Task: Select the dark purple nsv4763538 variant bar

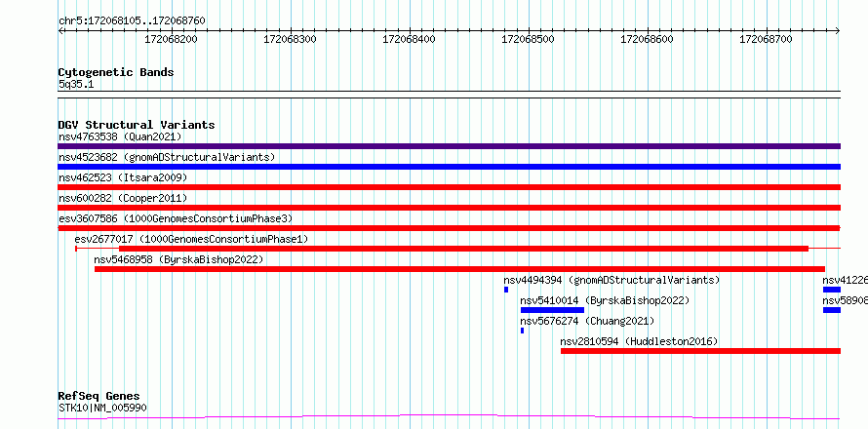Action: 449,146
